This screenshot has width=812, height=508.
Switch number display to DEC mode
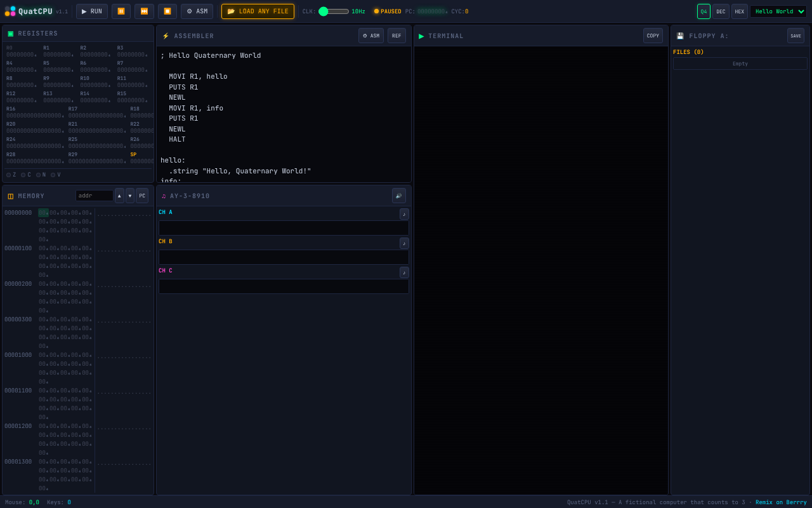[x=721, y=11]
